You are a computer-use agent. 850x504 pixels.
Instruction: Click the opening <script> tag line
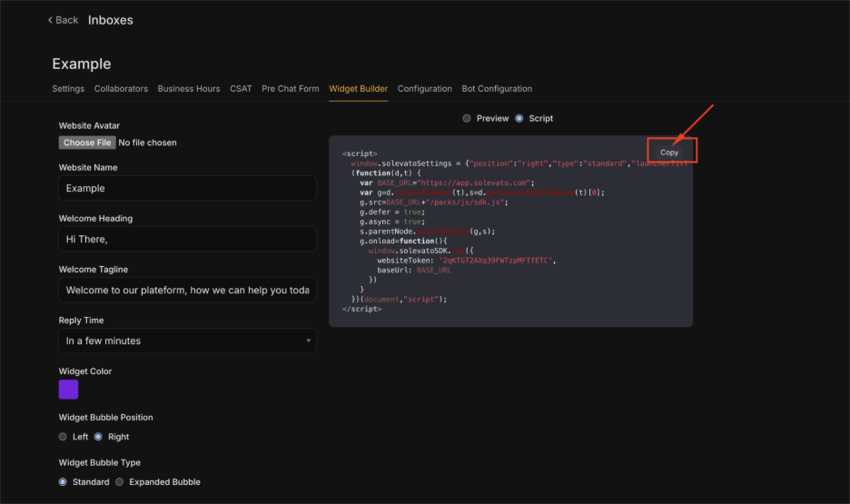pos(360,153)
